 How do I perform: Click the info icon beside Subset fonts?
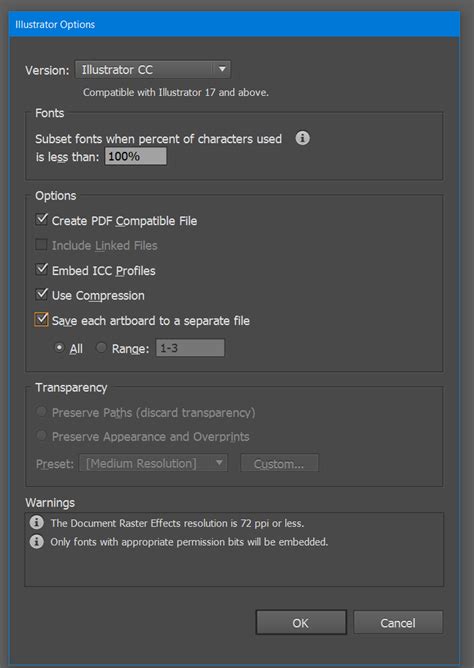[x=302, y=138]
